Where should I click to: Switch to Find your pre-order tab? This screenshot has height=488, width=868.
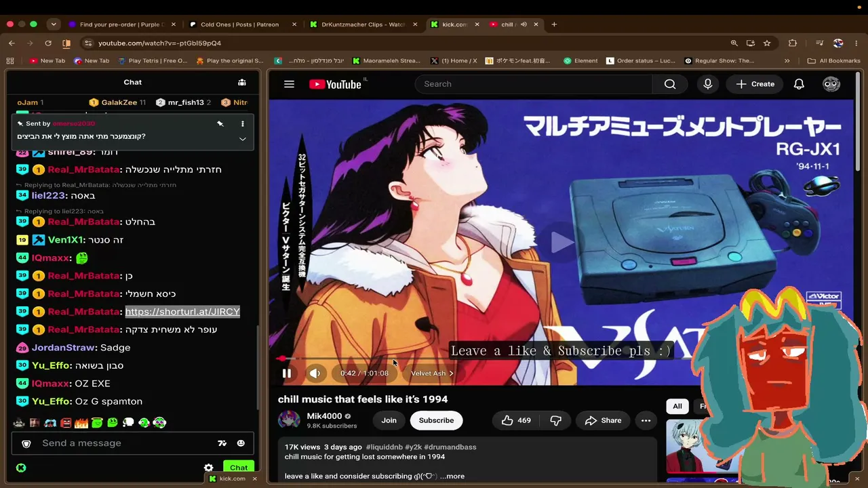[121, 24]
